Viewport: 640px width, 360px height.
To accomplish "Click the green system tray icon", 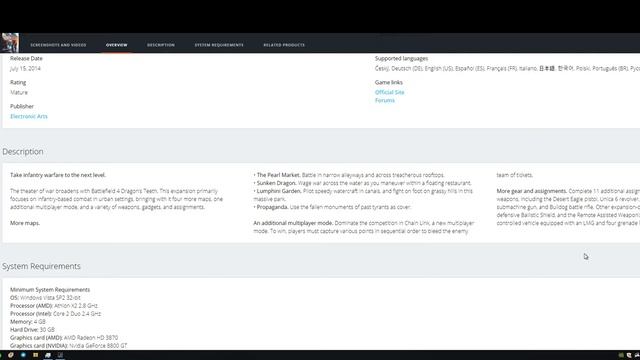I will [x=621, y=356].
